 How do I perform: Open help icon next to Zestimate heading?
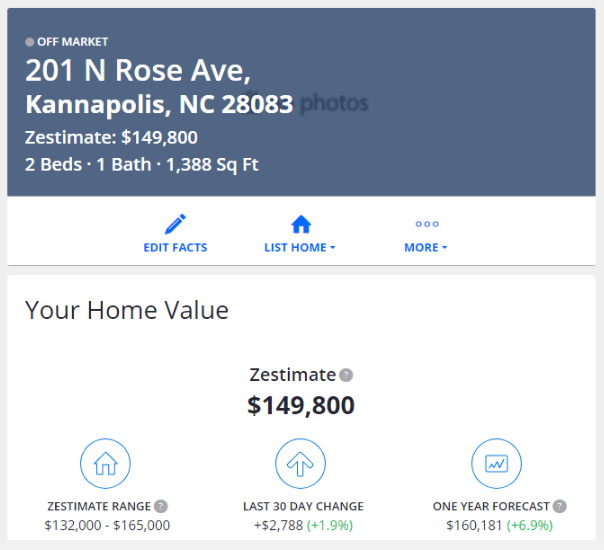coord(346,376)
